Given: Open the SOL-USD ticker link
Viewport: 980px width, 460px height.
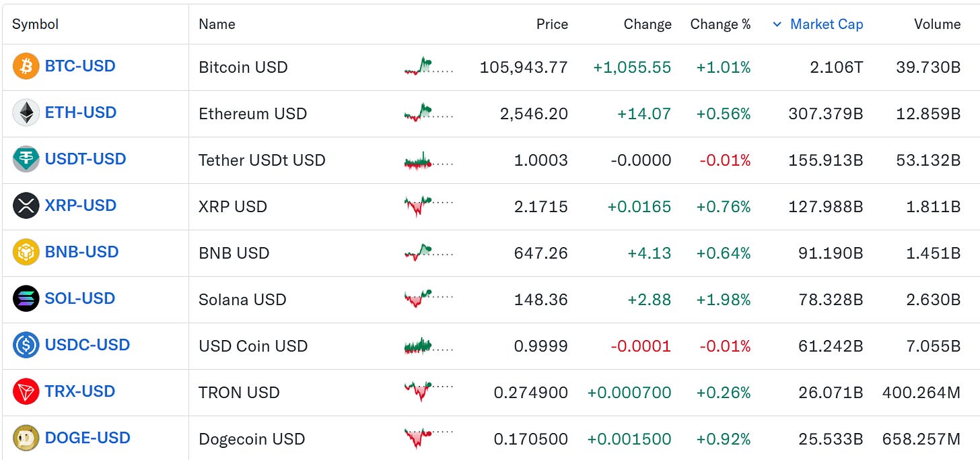Looking at the screenshot, I should click(x=80, y=298).
